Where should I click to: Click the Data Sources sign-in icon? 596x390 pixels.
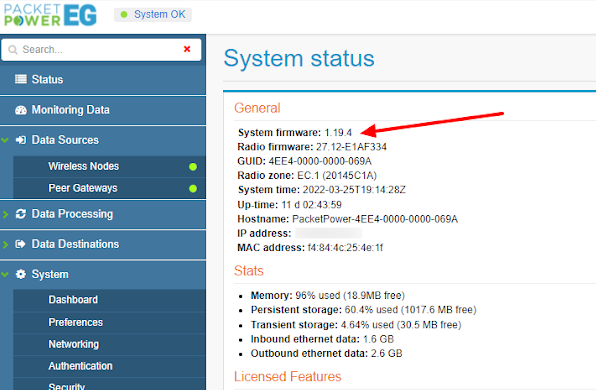pyautogui.click(x=21, y=140)
